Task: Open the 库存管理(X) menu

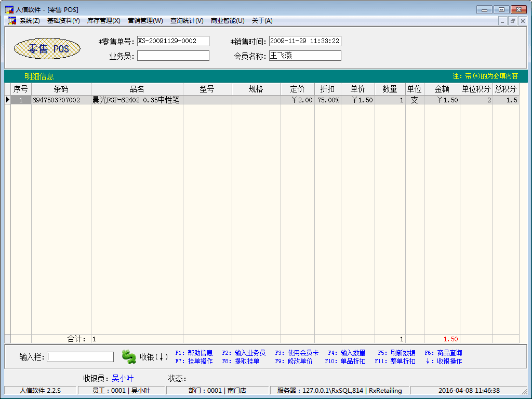Action: coord(103,21)
